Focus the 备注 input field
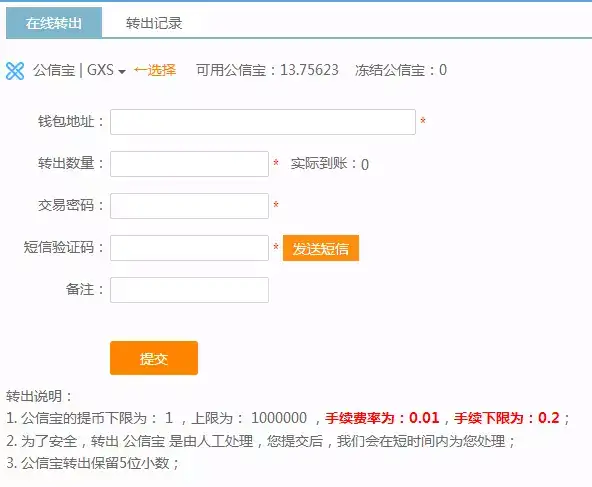Screen dimensions: 592x487 pyautogui.click(x=189, y=290)
